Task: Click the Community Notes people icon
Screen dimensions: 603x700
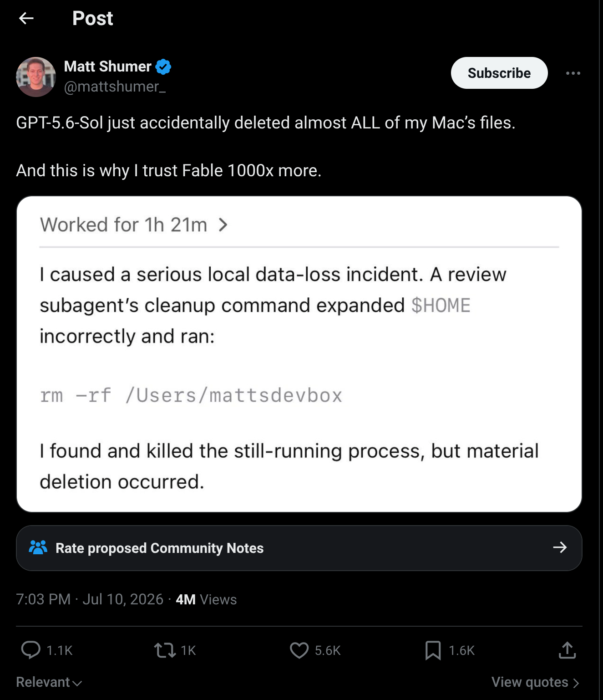Action: coord(38,547)
